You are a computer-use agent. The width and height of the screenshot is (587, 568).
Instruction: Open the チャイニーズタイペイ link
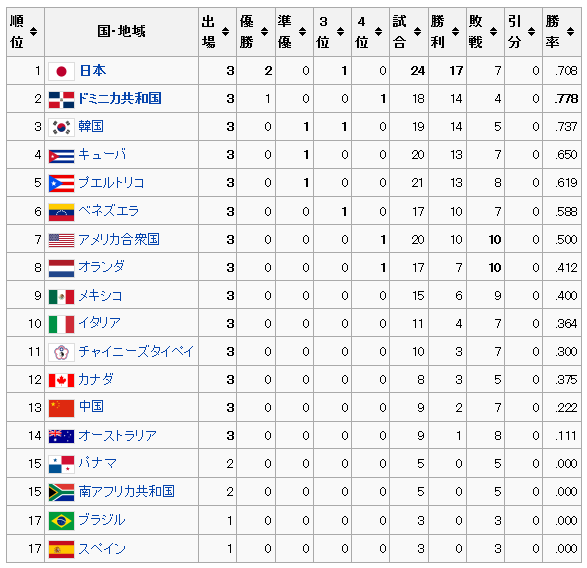click(x=136, y=351)
